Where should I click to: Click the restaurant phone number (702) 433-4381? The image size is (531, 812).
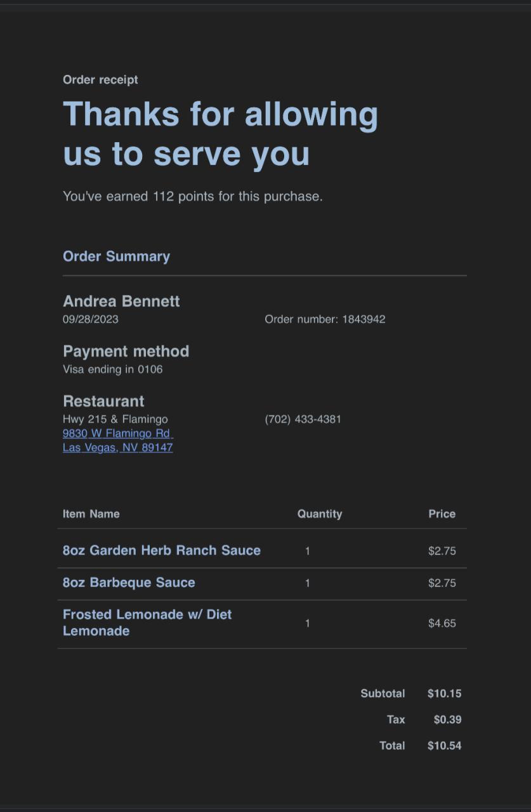click(x=303, y=419)
